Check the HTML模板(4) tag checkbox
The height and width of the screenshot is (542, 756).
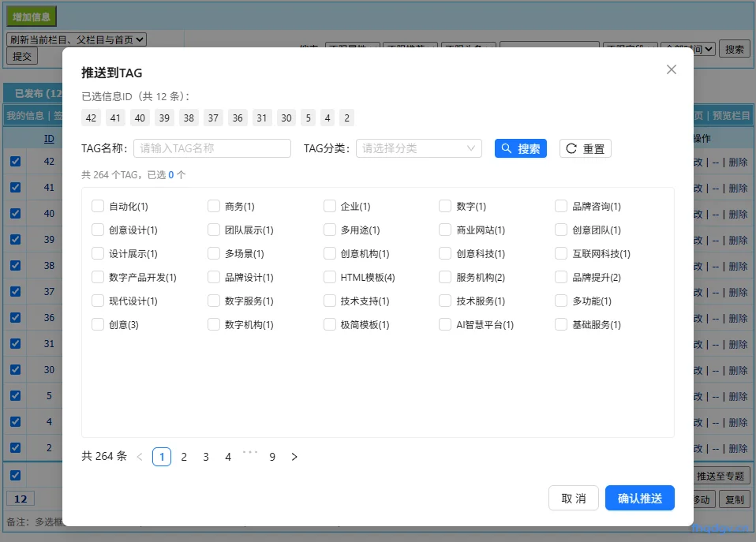coord(330,277)
